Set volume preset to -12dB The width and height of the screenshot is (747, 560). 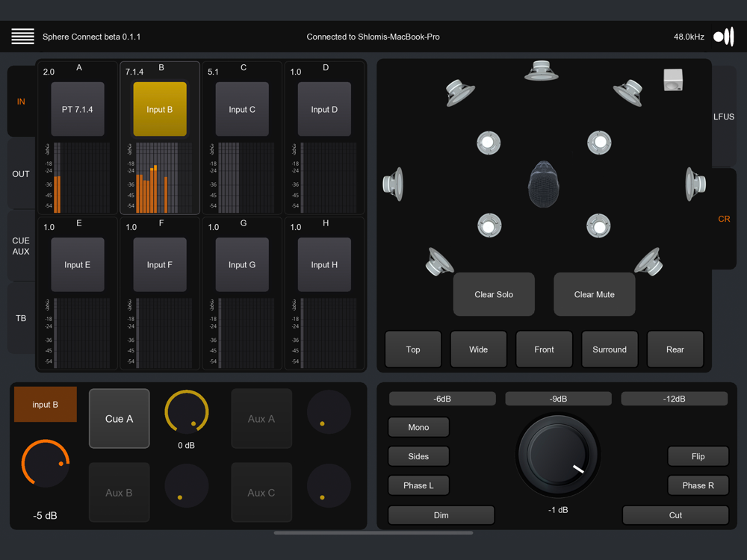coord(674,399)
